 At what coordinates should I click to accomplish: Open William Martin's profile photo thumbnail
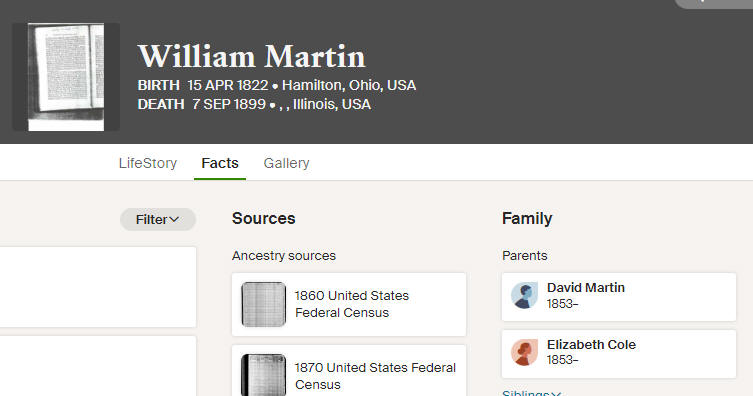[66, 77]
